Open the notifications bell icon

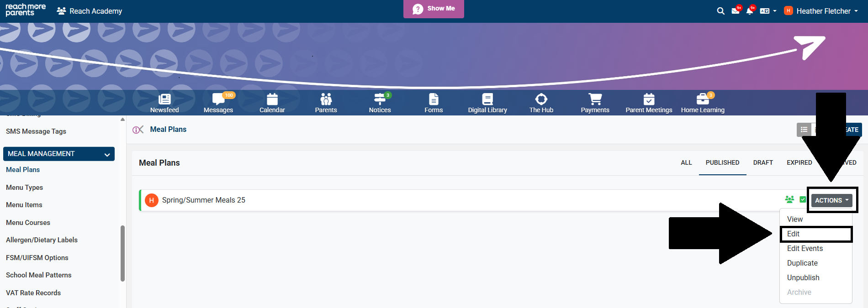point(749,11)
